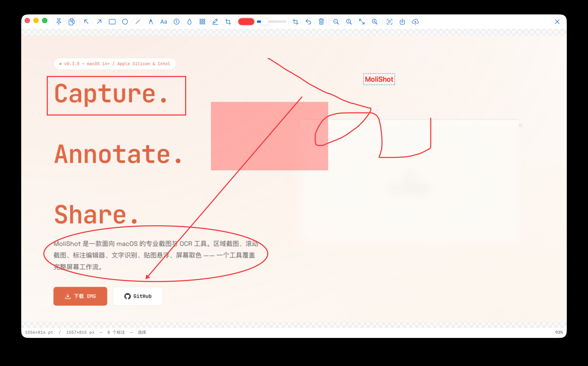
Task: Close the editor with the blue X
Action: [557, 22]
